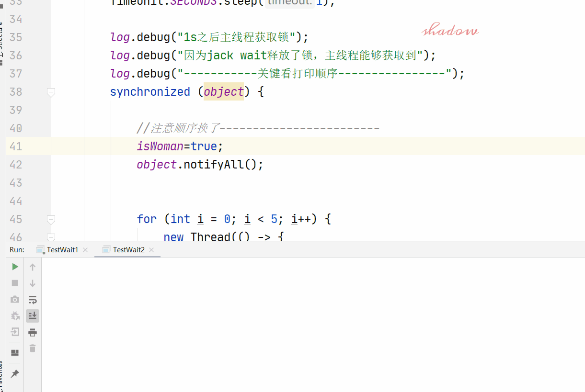Open the Favorites tool window tab
This screenshot has height=392, width=585.
[x=1, y=376]
